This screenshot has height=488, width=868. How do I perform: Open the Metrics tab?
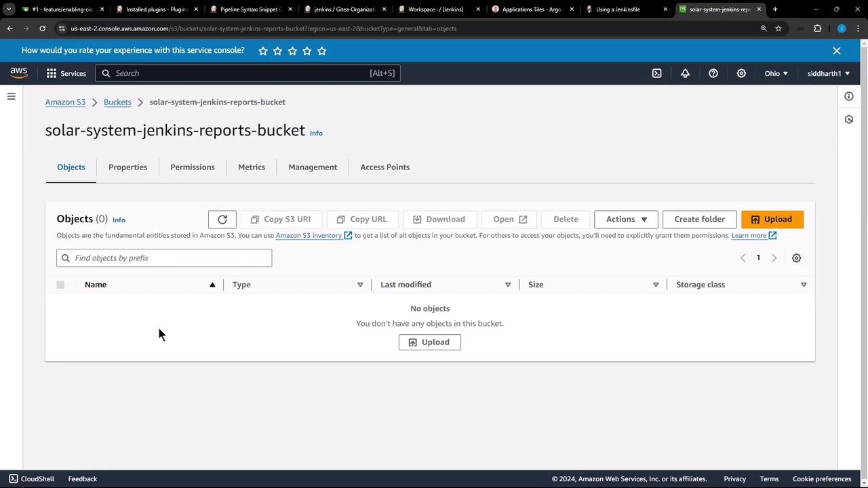(252, 167)
